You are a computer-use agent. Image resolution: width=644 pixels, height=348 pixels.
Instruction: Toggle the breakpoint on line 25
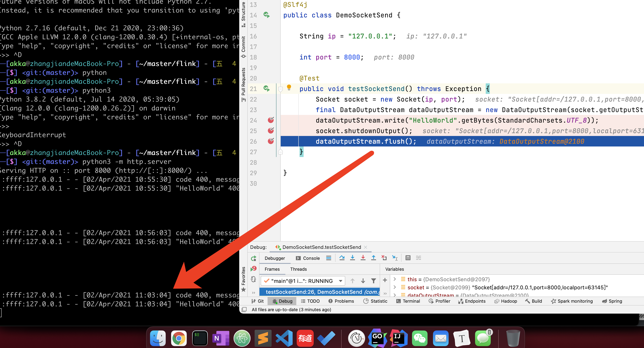271,130
